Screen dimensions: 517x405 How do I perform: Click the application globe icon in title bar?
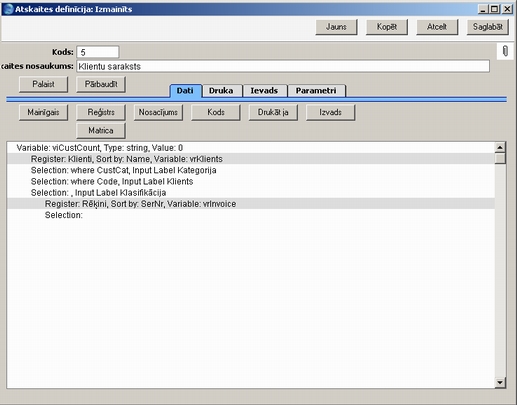pyautogui.click(x=8, y=9)
